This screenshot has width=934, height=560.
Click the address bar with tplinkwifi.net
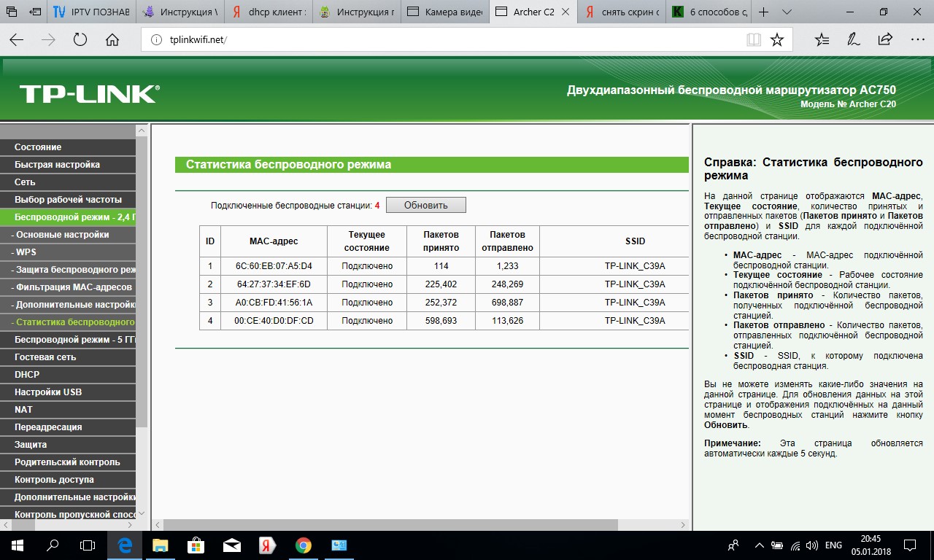[438, 40]
